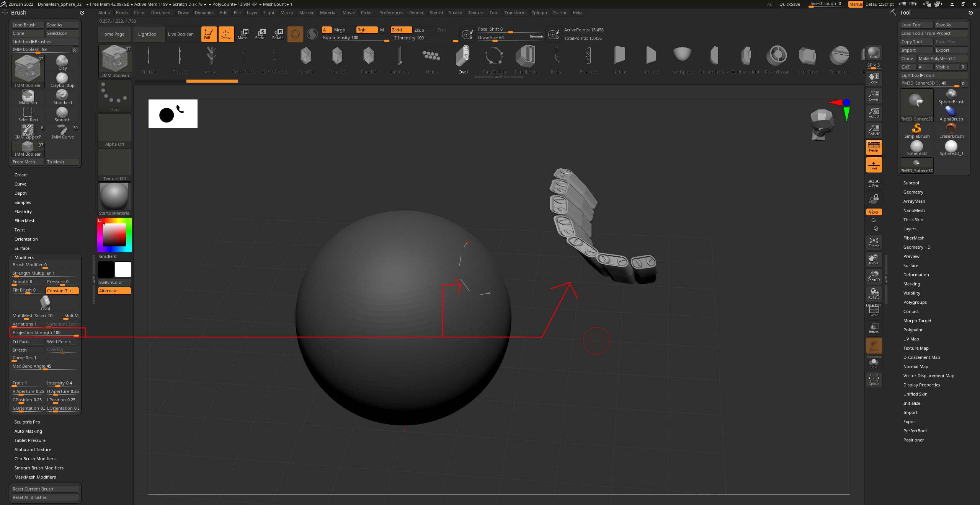This screenshot has height=505, width=980.
Task: Toggle Persp perspective view
Action: click(874, 147)
